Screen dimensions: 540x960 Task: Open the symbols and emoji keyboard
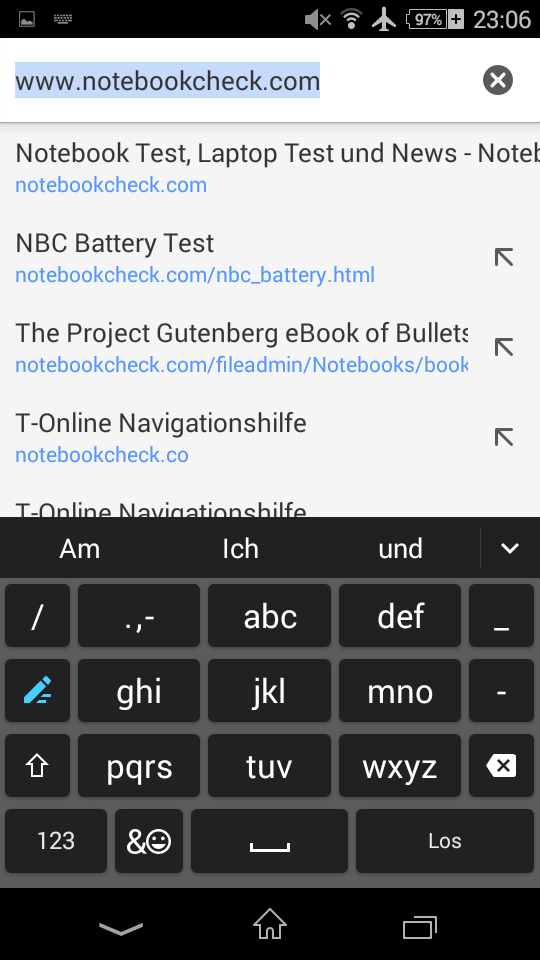point(149,841)
